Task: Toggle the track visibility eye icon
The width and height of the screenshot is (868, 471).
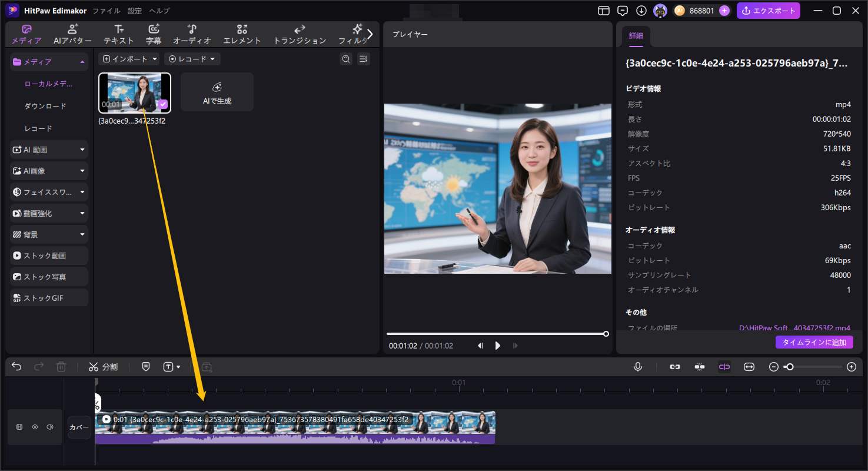Action: click(x=35, y=426)
